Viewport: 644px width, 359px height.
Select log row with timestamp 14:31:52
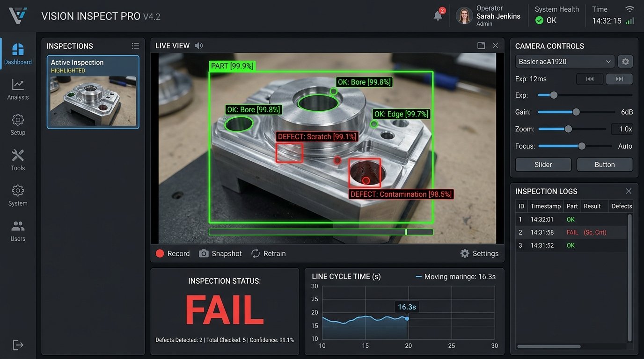pos(571,245)
